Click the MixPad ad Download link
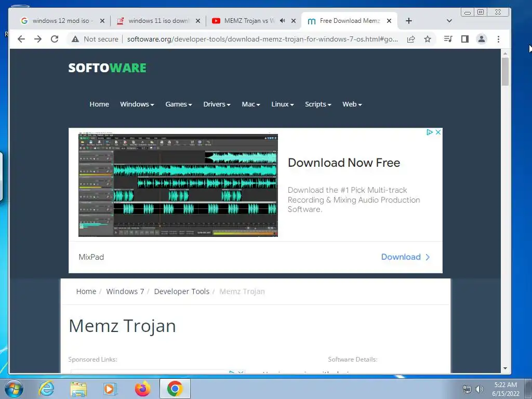The height and width of the screenshot is (399, 532). 405,257
